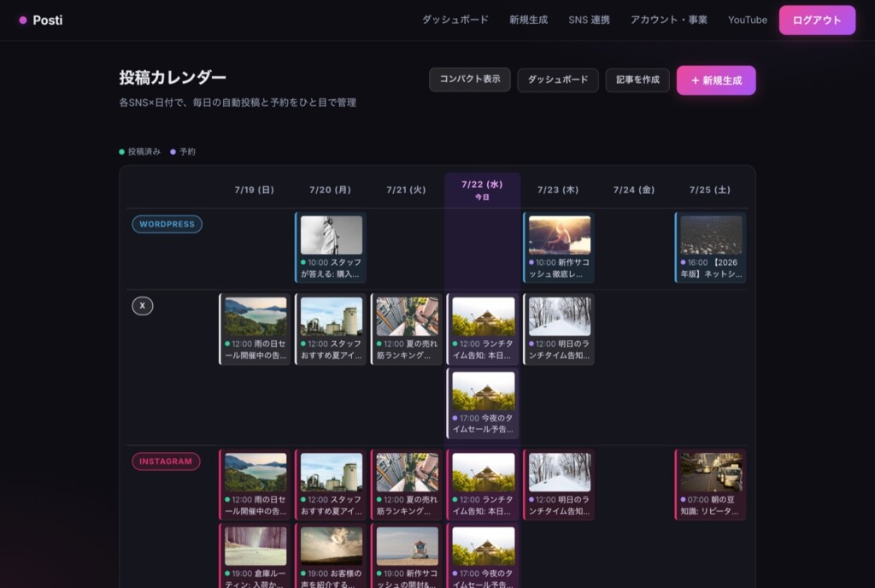This screenshot has width=875, height=588.
Task: Open Instagram 7/21 19:00 新作サコッシュの開封 post
Action: tap(406, 556)
